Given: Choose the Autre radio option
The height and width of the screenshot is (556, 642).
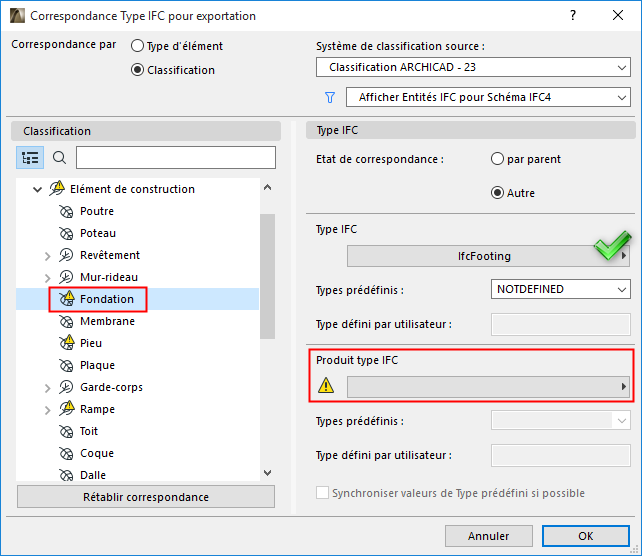Looking at the screenshot, I should click(497, 193).
